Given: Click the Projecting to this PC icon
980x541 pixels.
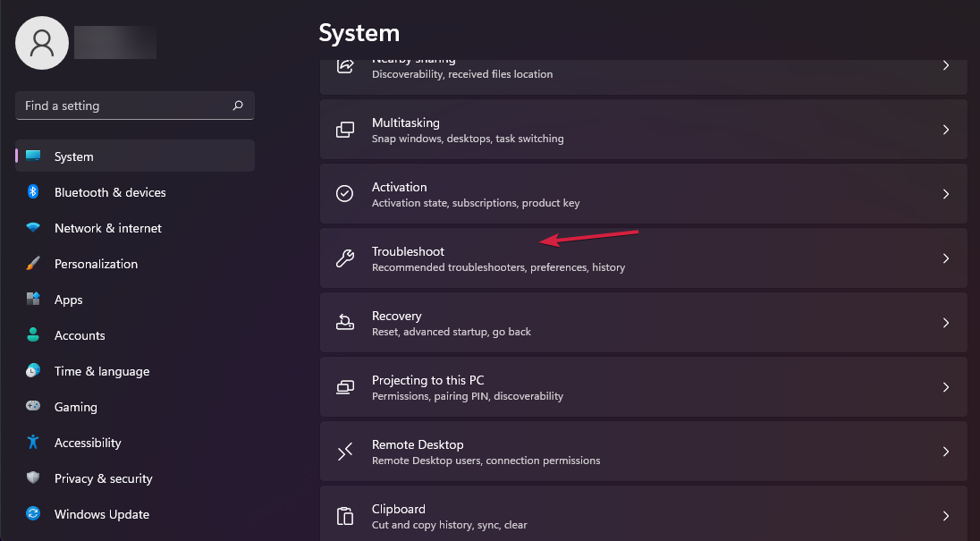Looking at the screenshot, I should pos(345,386).
